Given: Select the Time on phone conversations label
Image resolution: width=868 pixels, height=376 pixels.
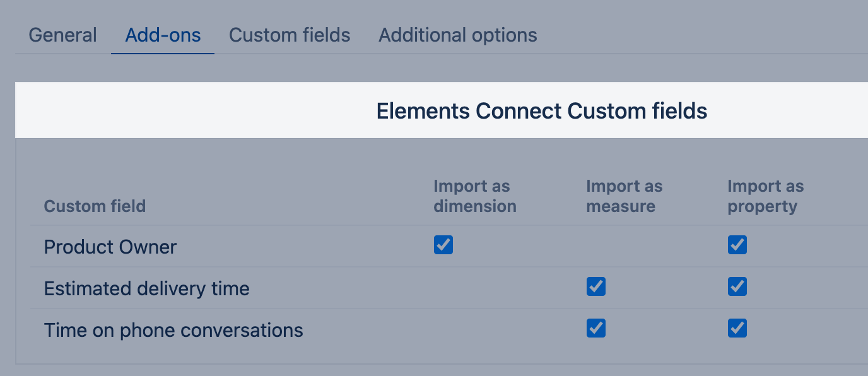Looking at the screenshot, I should 173,330.
